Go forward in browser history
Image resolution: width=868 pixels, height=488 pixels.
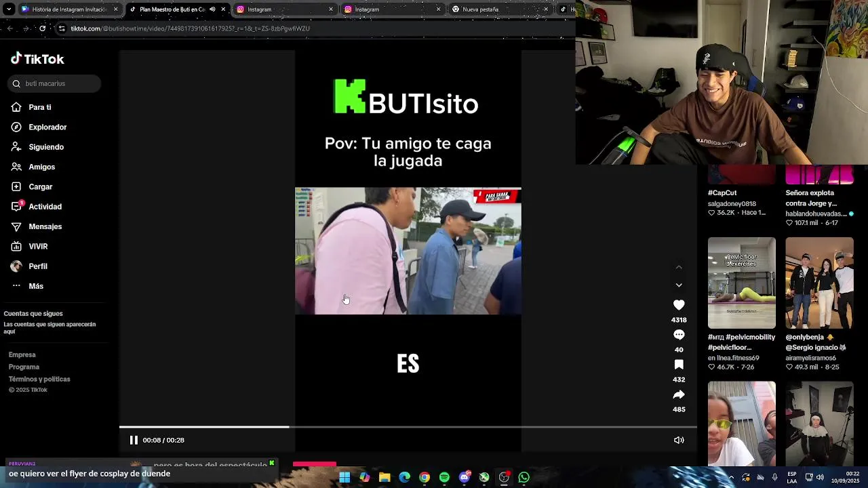[26, 28]
